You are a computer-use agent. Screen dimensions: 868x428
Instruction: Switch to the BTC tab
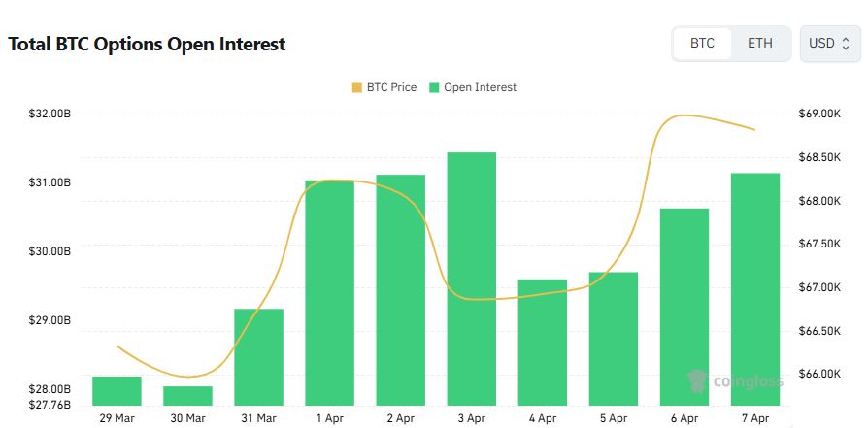point(702,44)
